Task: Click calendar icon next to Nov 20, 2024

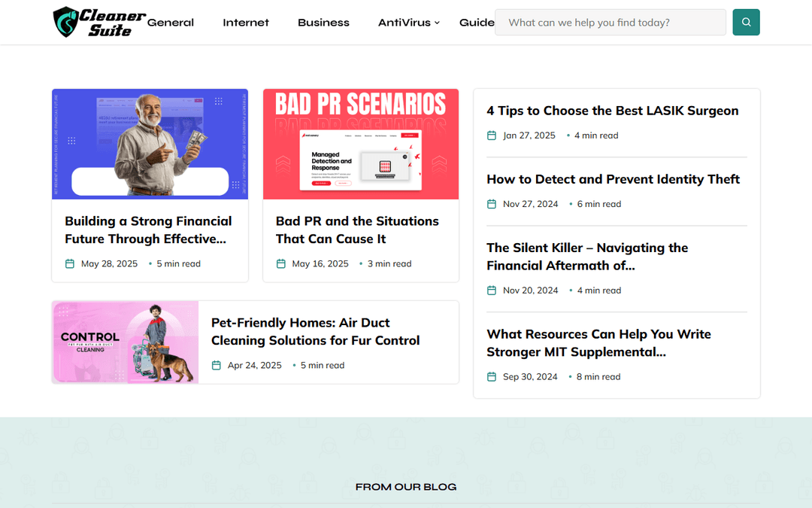Action: tap(492, 291)
